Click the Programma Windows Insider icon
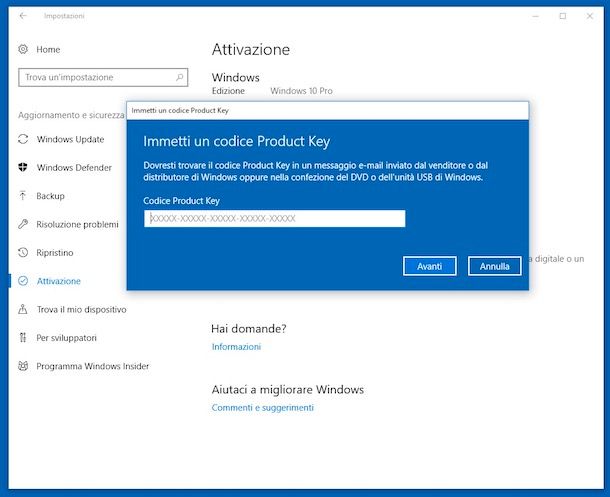Screen dimensions: 610x497 [23, 366]
